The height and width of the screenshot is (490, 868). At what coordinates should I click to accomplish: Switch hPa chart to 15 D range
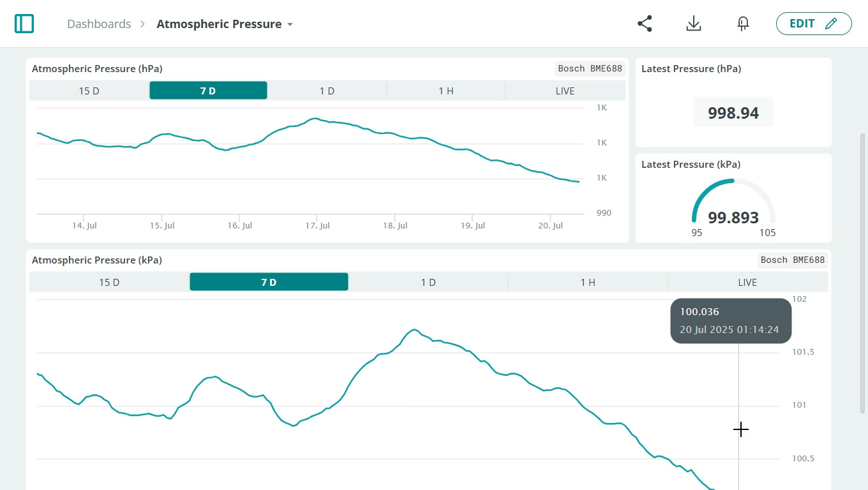89,91
